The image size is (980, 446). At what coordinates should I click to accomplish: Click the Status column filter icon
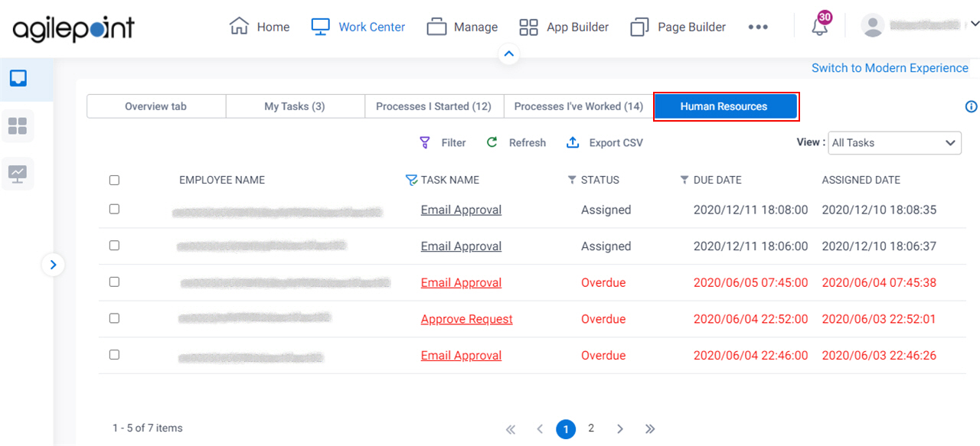tap(571, 180)
